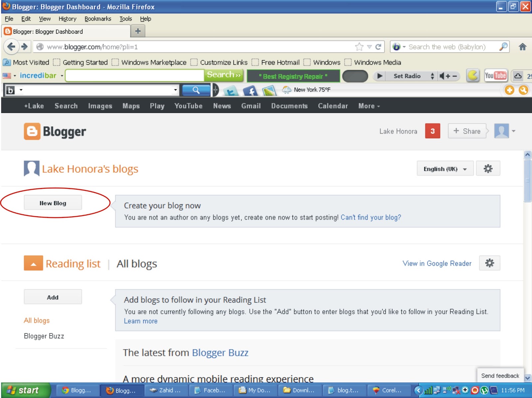Click the Babylon search magnifier icon
532x398 pixels.
point(503,47)
